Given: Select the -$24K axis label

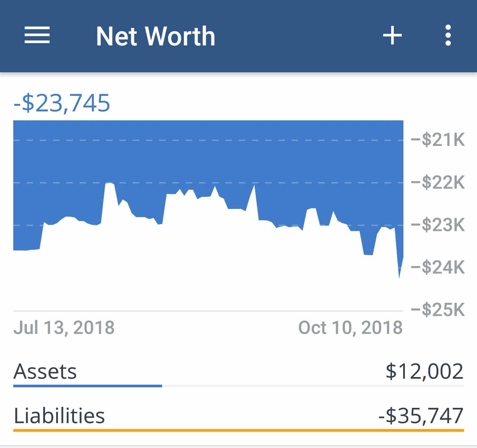Looking at the screenshot, I should [x=438, y=267].
